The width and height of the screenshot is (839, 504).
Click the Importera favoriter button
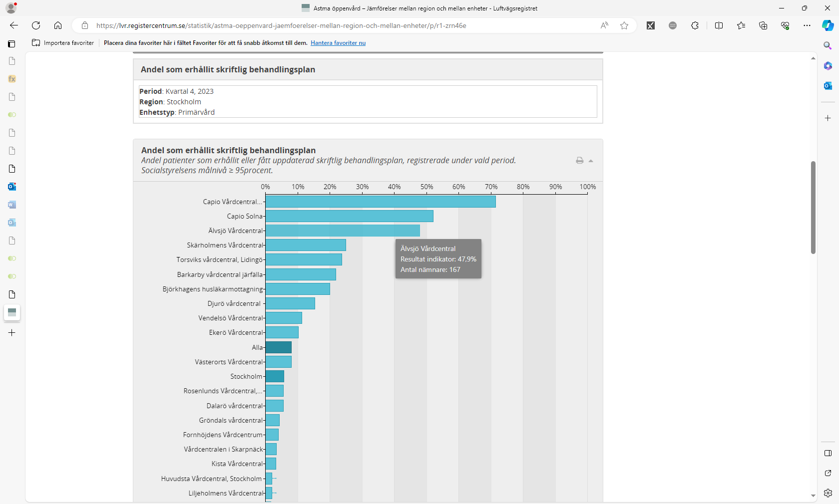(x=63, y=43)
